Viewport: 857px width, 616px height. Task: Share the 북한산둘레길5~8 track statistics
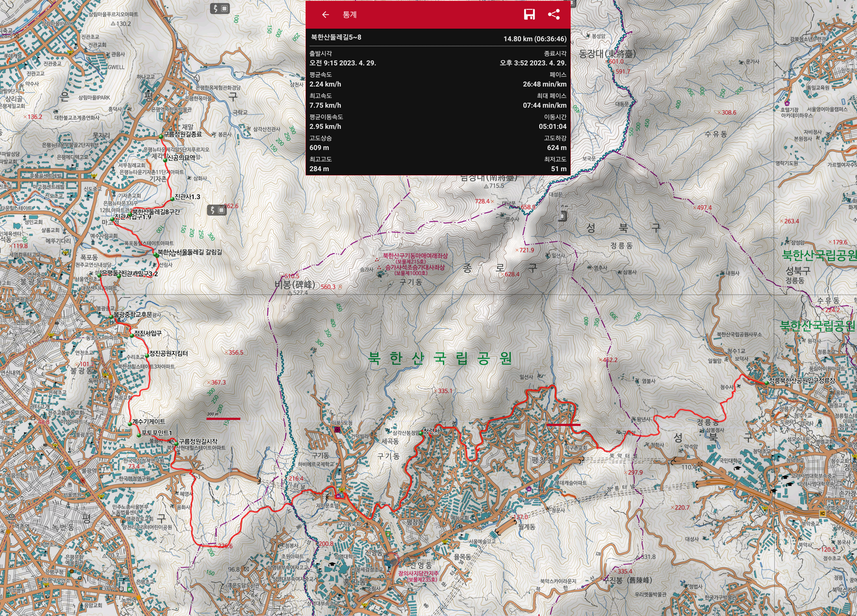554,15
